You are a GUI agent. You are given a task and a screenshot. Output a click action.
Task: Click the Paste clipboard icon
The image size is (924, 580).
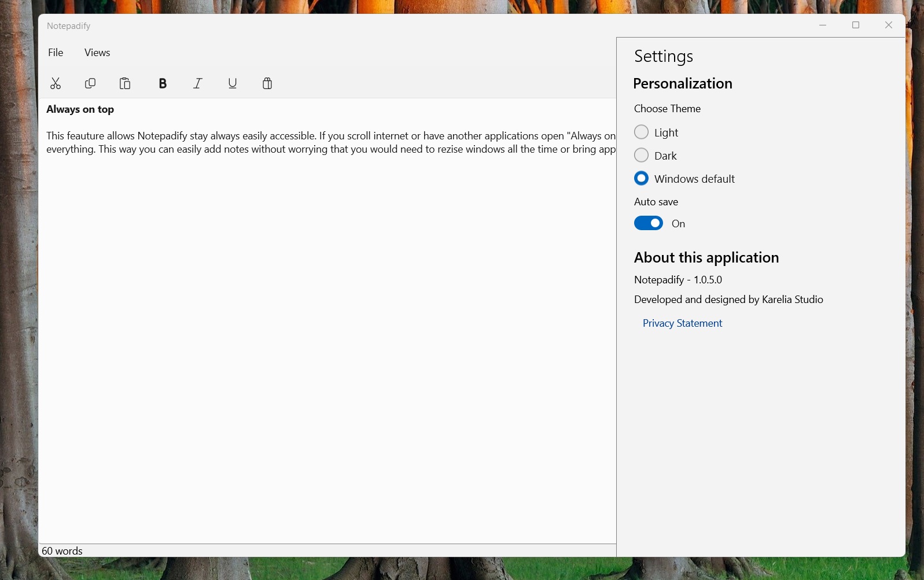tap(125, 84)
